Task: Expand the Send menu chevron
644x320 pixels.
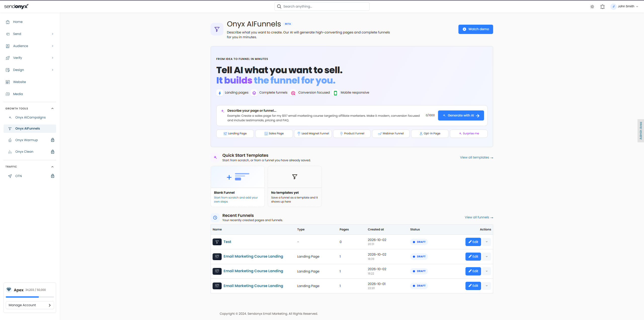Action: [x=53, y=34]
